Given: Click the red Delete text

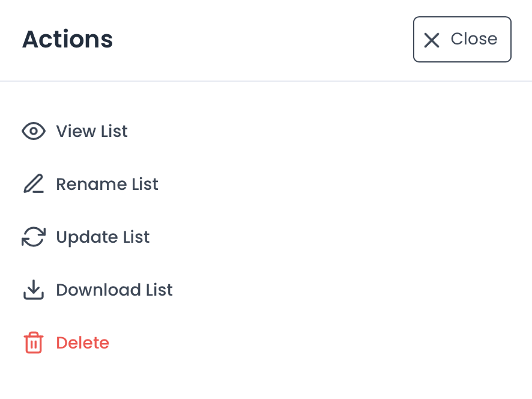Looking at the screenshot, I should pos(82,343).
